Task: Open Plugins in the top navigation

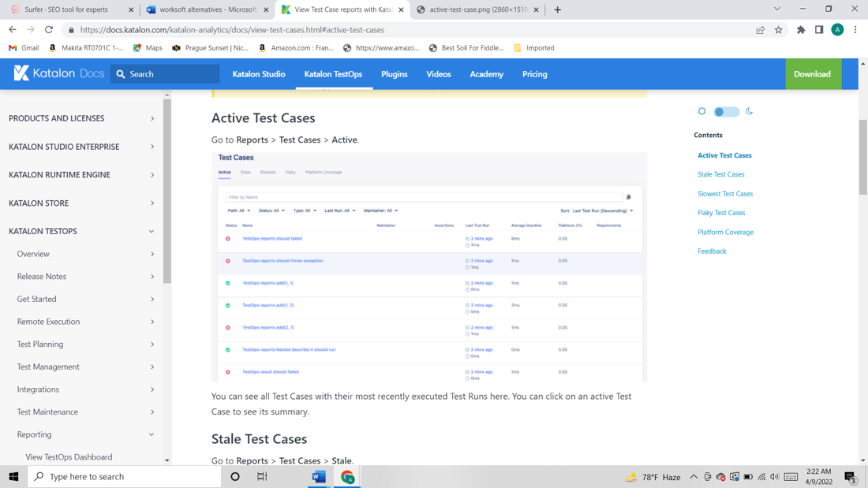Action: click(394, 74)
